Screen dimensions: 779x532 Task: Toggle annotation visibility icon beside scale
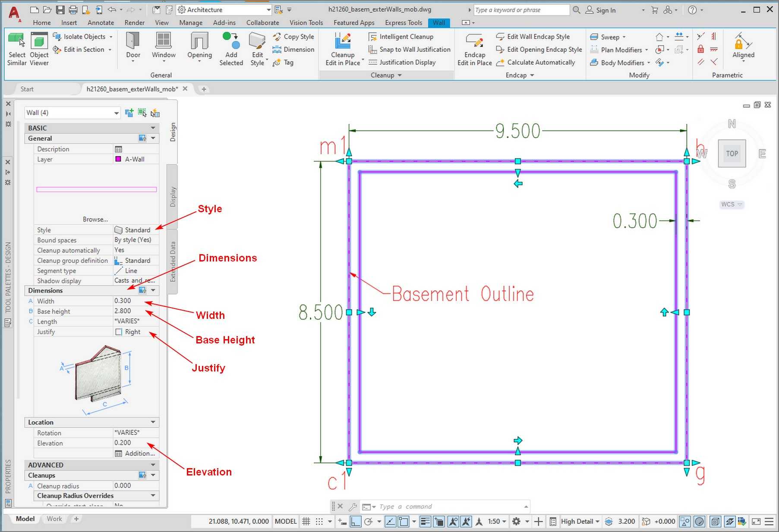(453, 521)
